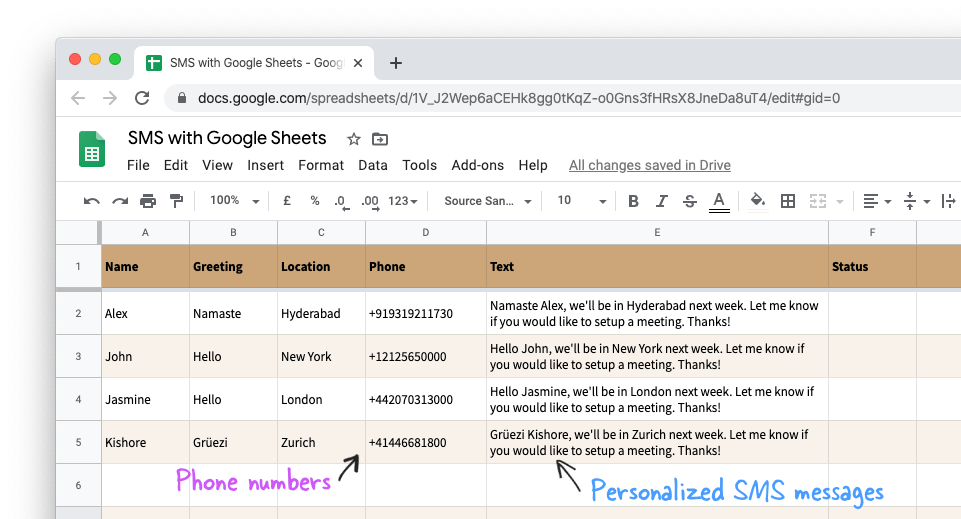Viewport: 961px width, 519px height.
Task: Select column E header
Action: 657,233
